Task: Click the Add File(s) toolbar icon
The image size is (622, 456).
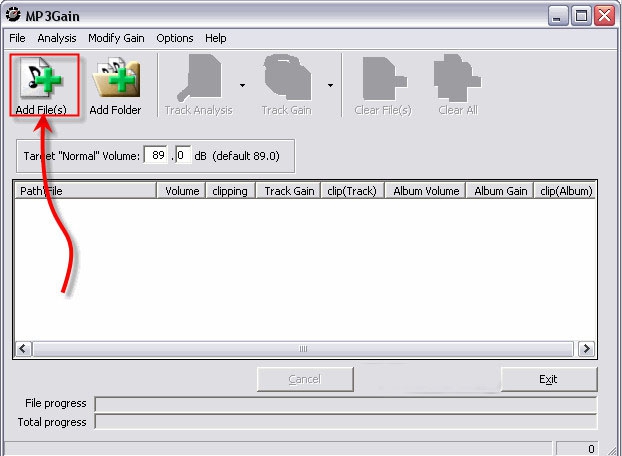Action: click(41, 77)
